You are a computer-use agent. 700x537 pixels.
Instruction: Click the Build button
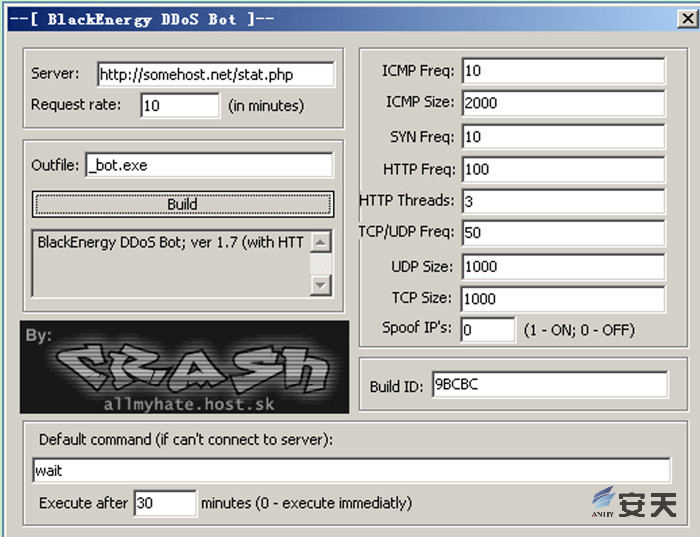(x=183, y=204)
